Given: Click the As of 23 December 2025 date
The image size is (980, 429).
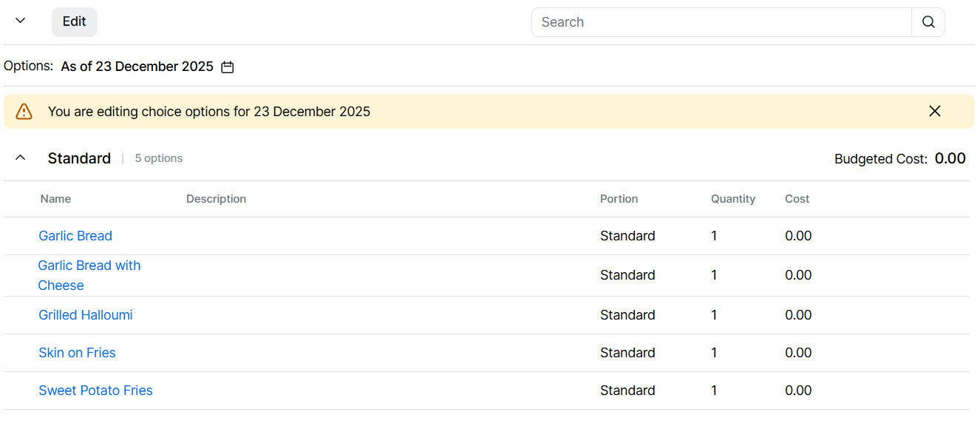Looking at the screenshot, I should [137, 67].
